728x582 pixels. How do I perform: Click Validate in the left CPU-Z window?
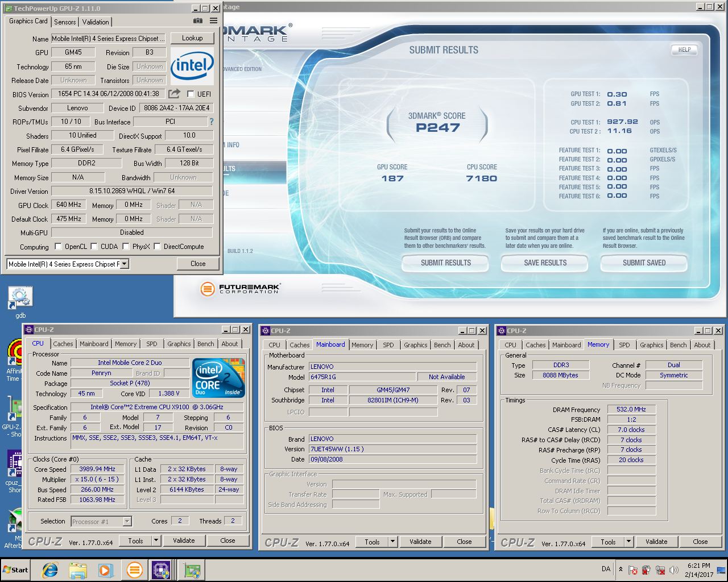[x=184, y=541]
